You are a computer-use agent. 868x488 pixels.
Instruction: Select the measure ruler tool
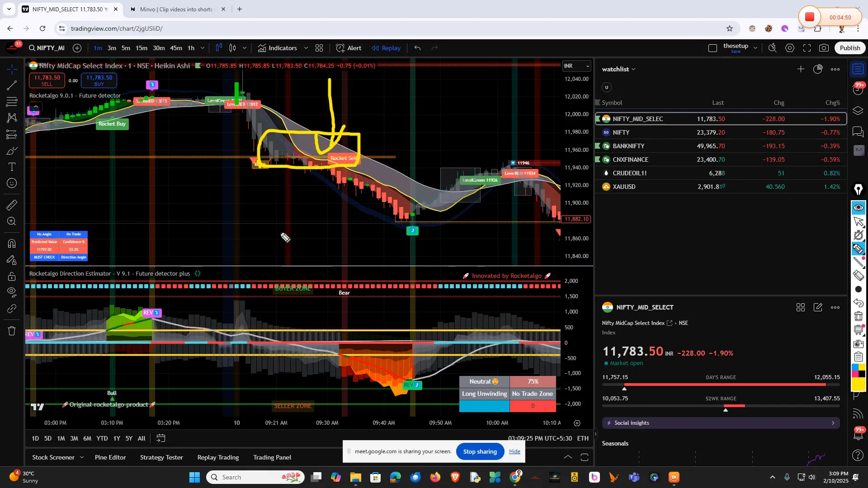(11, 205)
